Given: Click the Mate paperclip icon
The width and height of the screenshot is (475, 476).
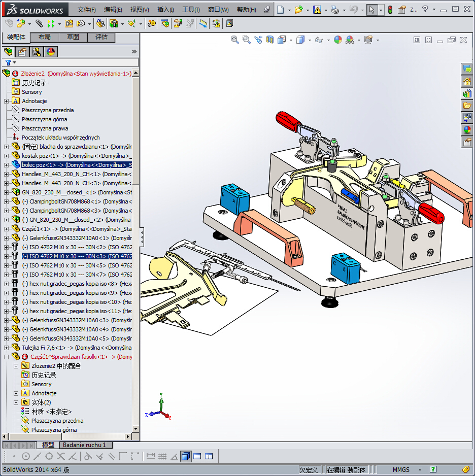Looking at the screenshot, I should pos(39,23).
